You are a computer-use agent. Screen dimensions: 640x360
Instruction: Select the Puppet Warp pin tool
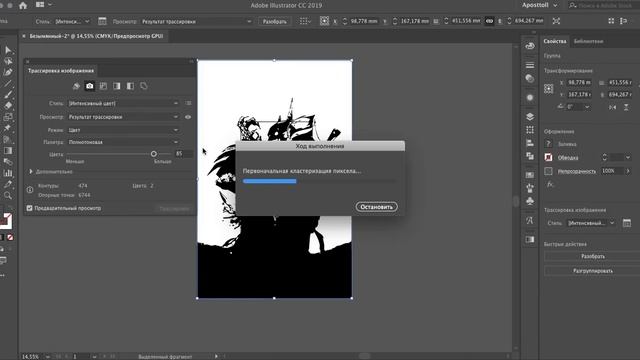tap(8, 128)
